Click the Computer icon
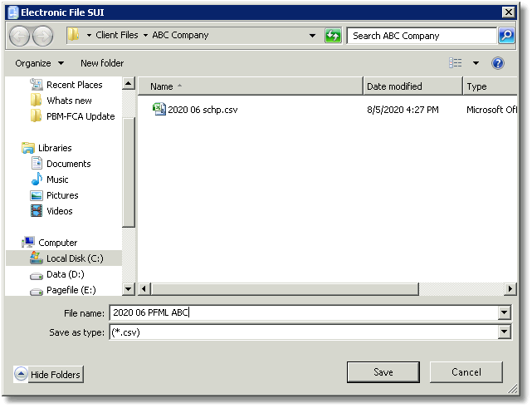532x408 pixels. point(28,242)
